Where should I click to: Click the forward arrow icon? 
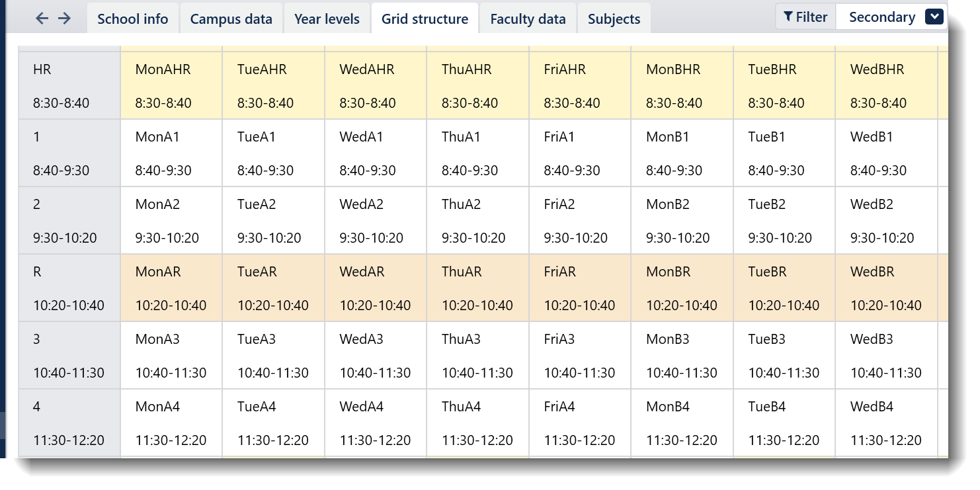pyautogui.click(x=64, y=19)
